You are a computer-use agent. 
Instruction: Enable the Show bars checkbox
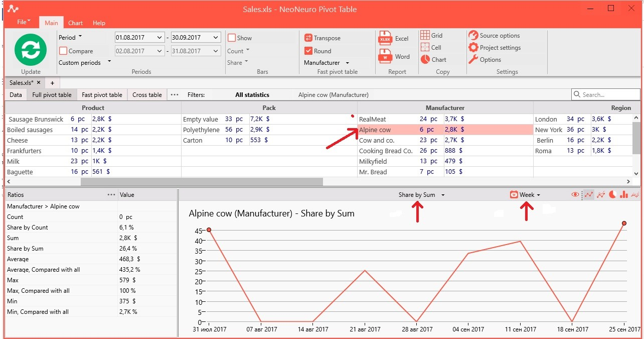(232, 38)
